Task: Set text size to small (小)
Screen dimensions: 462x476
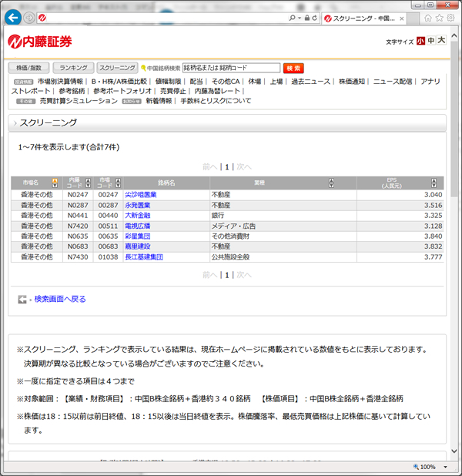Action: (x=420, y=41)
